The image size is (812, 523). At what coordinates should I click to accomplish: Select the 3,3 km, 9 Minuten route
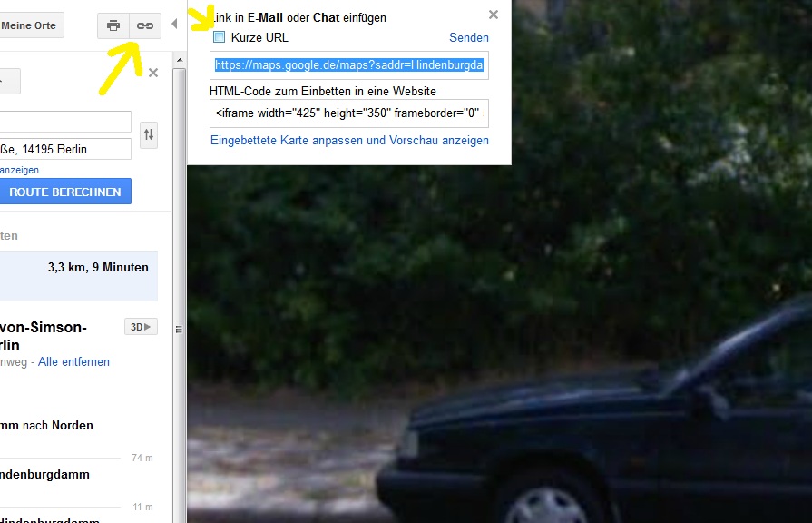click(79, 276)
